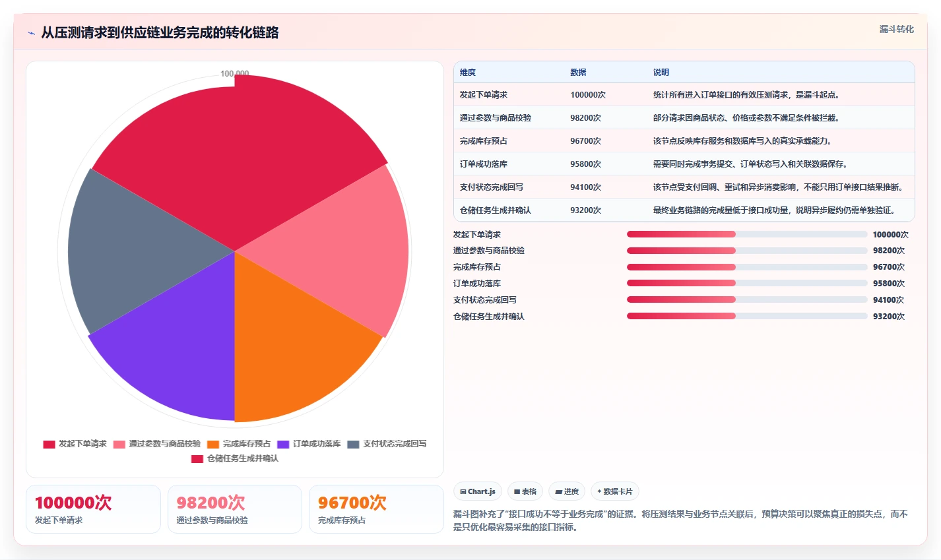Select the 支付状态完成回写 table row name

(x=492, y=187)
